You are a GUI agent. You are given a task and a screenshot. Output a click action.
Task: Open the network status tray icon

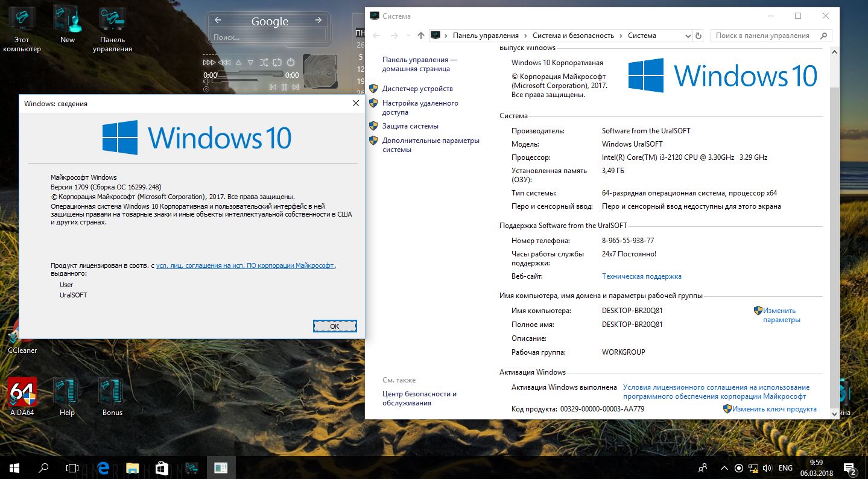pyautogui.click(x=753, y=468)
